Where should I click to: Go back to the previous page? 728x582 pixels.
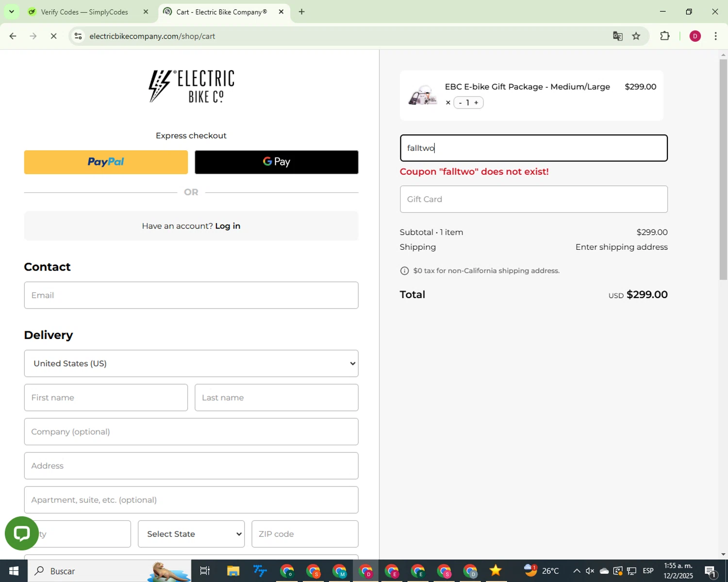(x=13, y=36)
